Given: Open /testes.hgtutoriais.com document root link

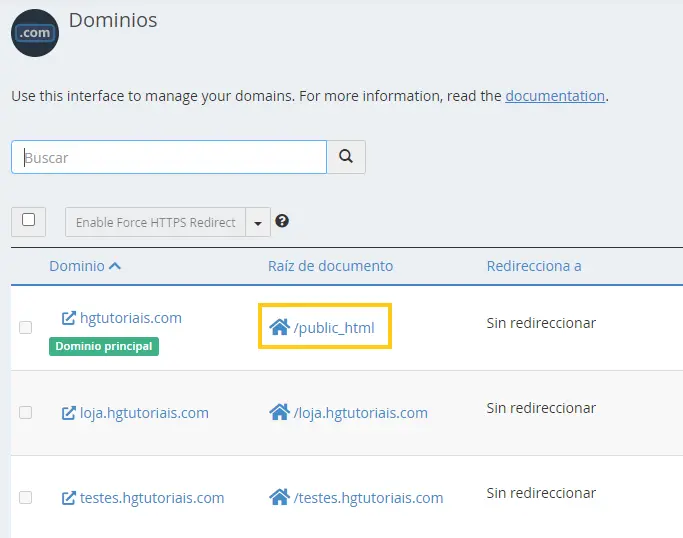Looking at the screenshot, I should [369, 497].
